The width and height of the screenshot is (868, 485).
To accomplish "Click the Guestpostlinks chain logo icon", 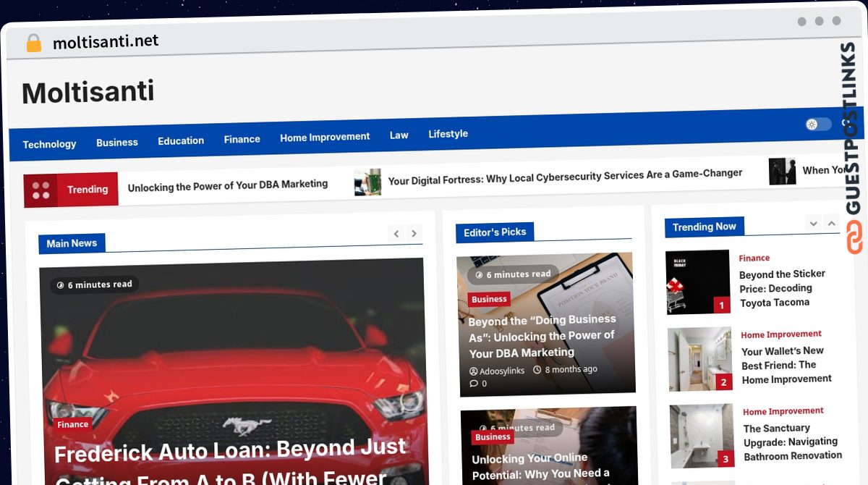I will [x=854, y=237].
